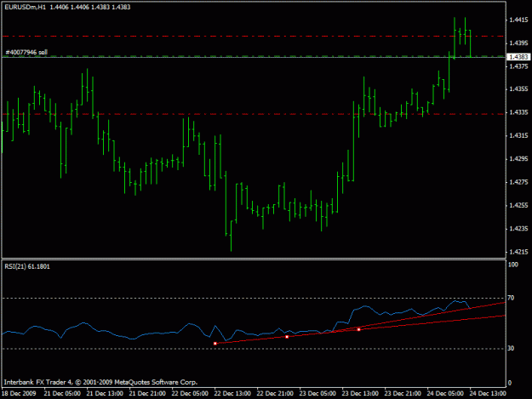532x399 pixels.
Task: Click the RSI scale value 100
Action: click(x=513, y=265)
